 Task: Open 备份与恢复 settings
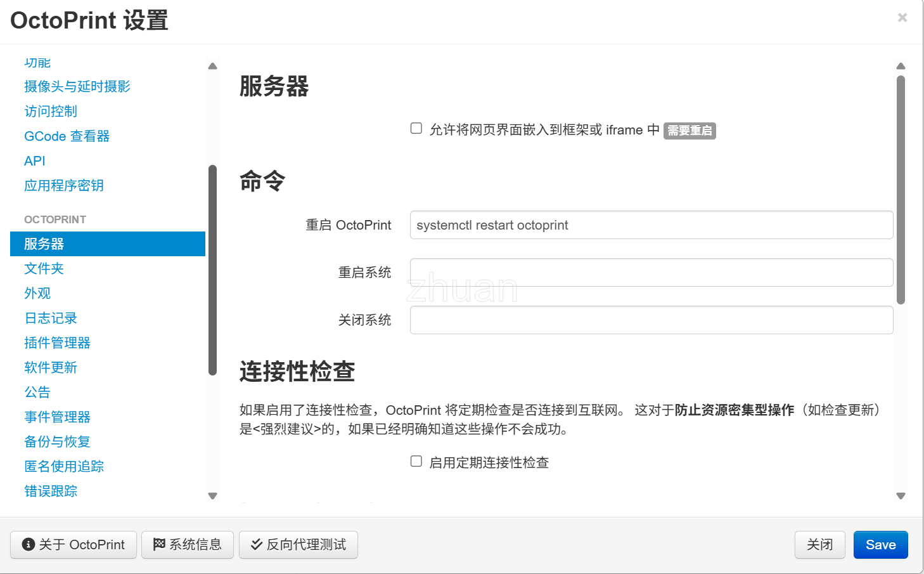[57, 441]
